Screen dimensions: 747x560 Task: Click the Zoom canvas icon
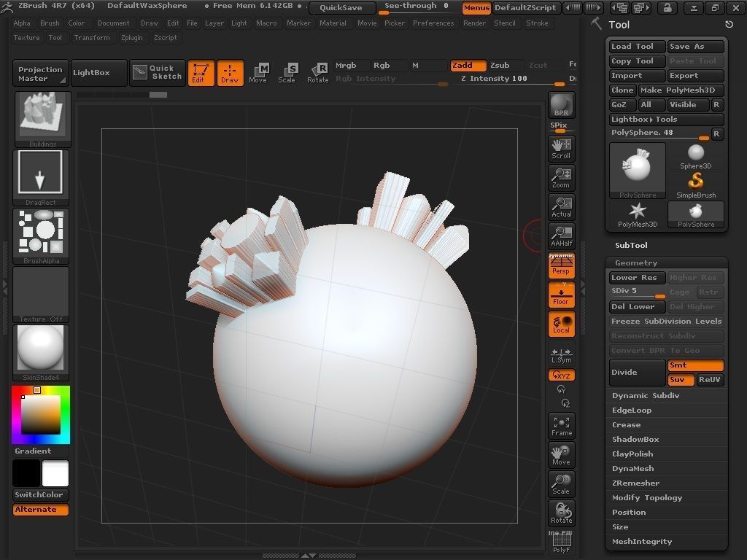pyautogui.click(x=561, y=178)
